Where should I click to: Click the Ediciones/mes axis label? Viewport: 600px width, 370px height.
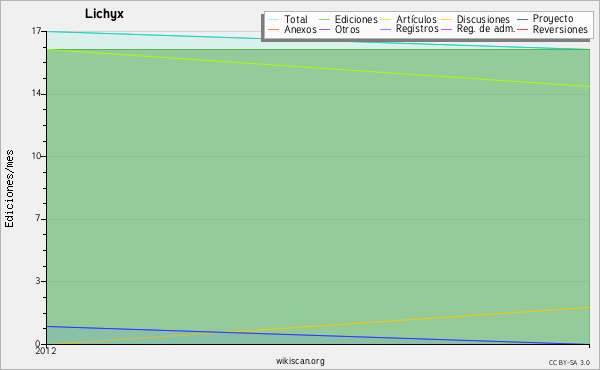[x=9, y=189]
